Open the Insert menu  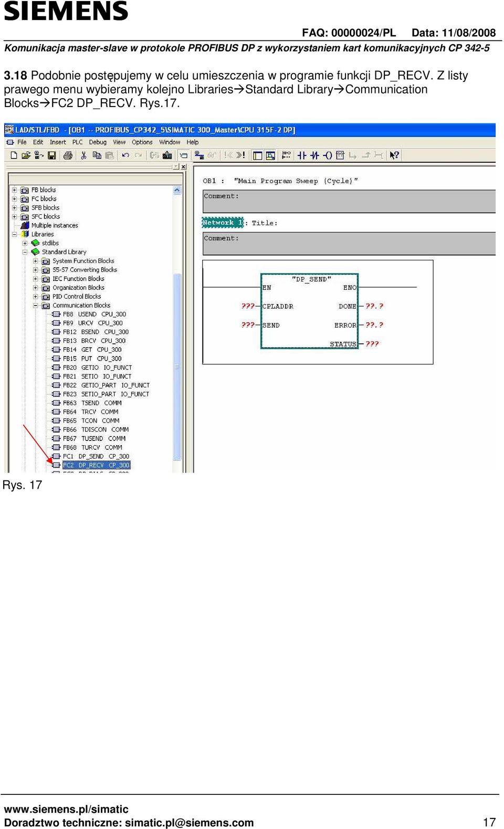tap(58, 142)
